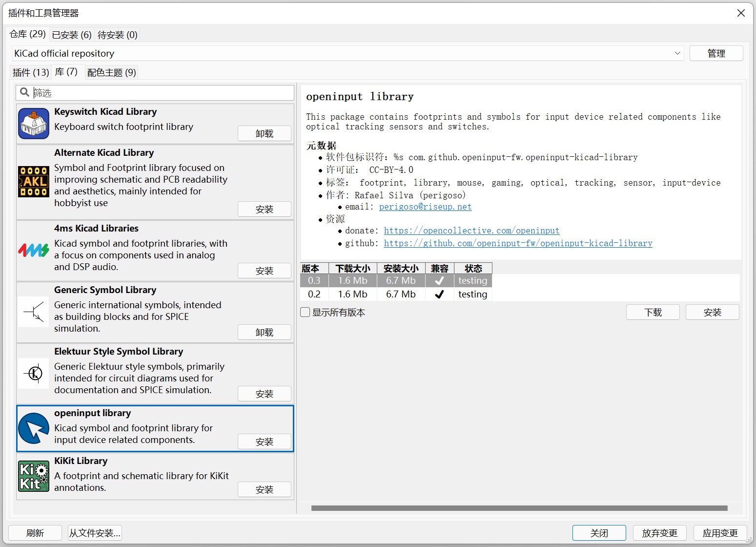Click the 下载 button under the version table
The image size is (756, 547).
pos(653,312)
